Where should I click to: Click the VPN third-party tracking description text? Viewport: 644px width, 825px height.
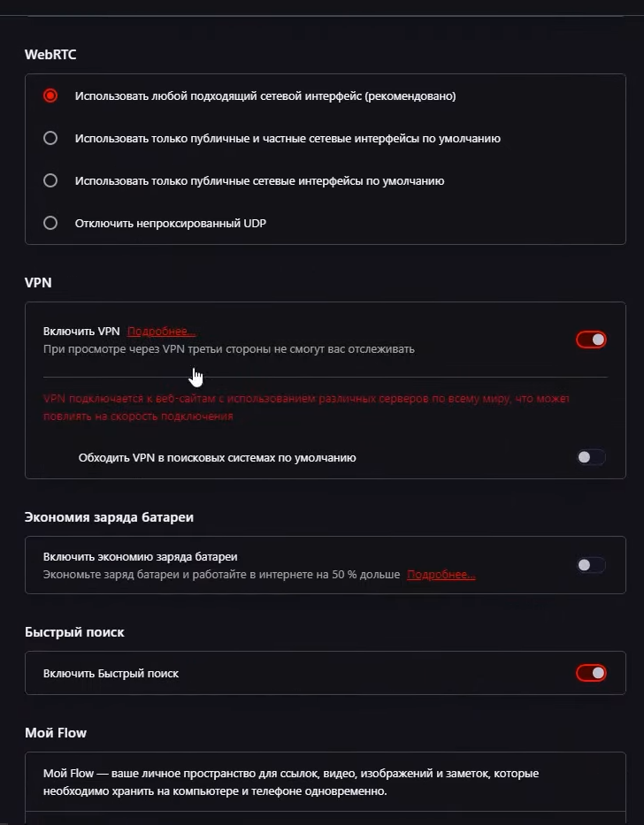coord(228,349)
